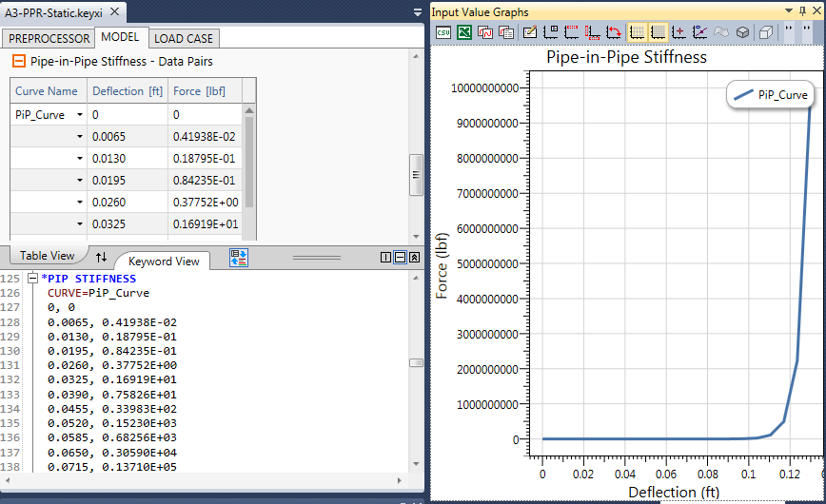This screenshot has width=826, height=504.
Task: Collapse Pipe-in-Pipe Stiffness Data Pairs section
Action: click(x=18, y=61)
